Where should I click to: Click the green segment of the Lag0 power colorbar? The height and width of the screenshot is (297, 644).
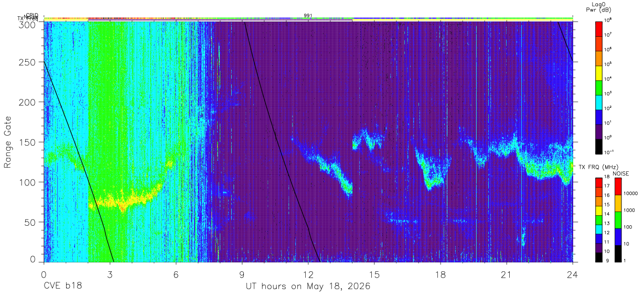(x=599, y=86)
